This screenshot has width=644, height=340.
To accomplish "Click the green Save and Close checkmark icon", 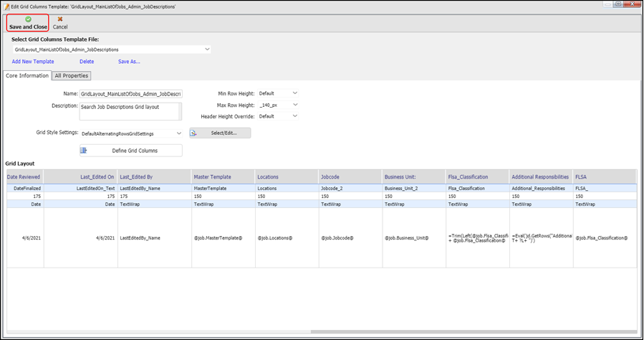I will click(x=28, y=19).
